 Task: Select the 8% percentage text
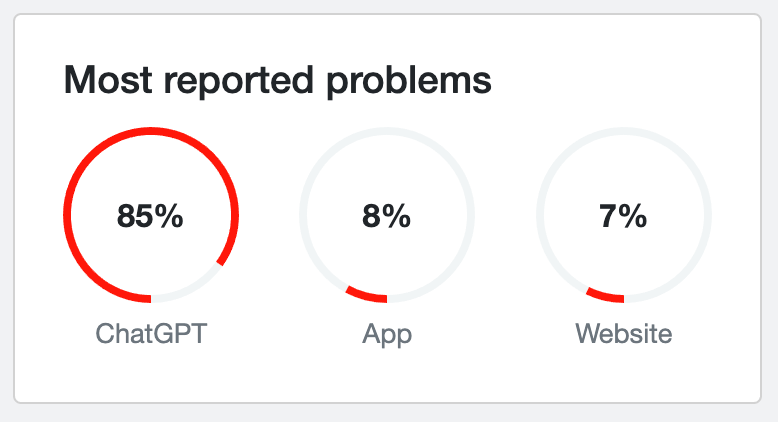[387, 216]
